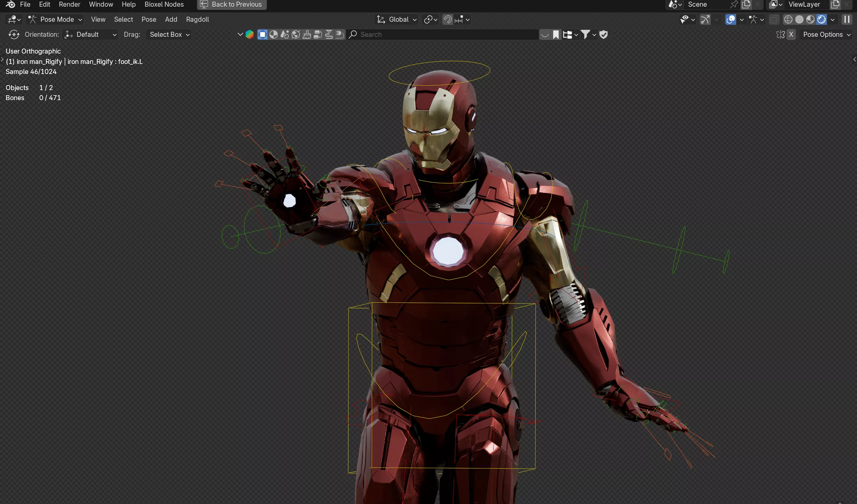Viewport: 857px width, 504px height.
Task: Click the Scene name field
Action: pos(707,4)
